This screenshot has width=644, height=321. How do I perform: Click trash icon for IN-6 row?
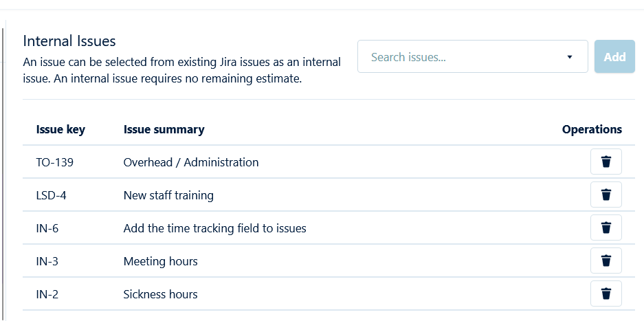[606, 228]
